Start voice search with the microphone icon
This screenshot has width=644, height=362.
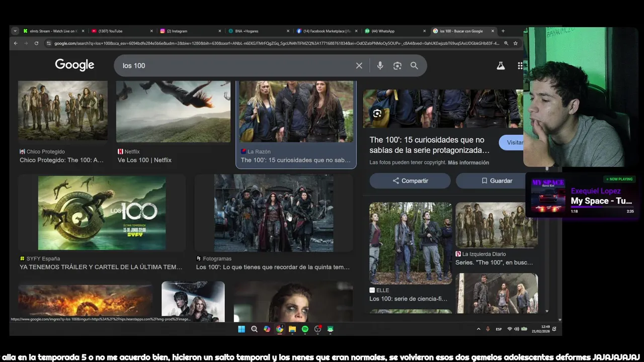(x=380, y=66)
